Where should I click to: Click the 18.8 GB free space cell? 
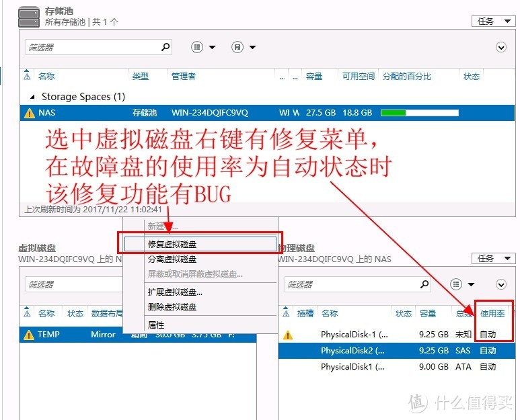(x=357, y=113)
